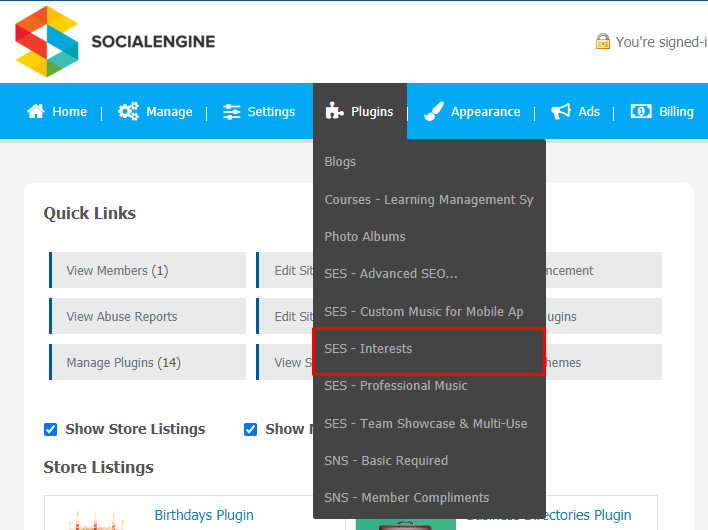Click the Plugins puzzle piece icon
Viewport: 708px width, 530px height.
(x=334, y=111)
